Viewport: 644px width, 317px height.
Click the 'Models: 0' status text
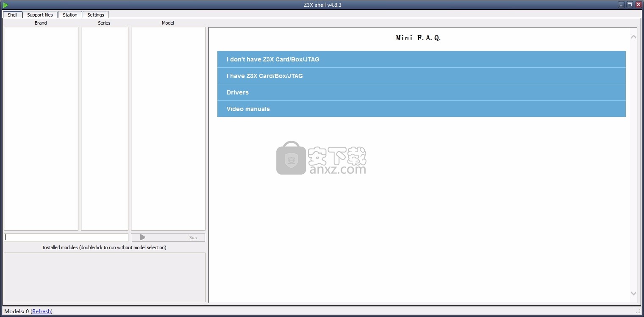(17, 311)
